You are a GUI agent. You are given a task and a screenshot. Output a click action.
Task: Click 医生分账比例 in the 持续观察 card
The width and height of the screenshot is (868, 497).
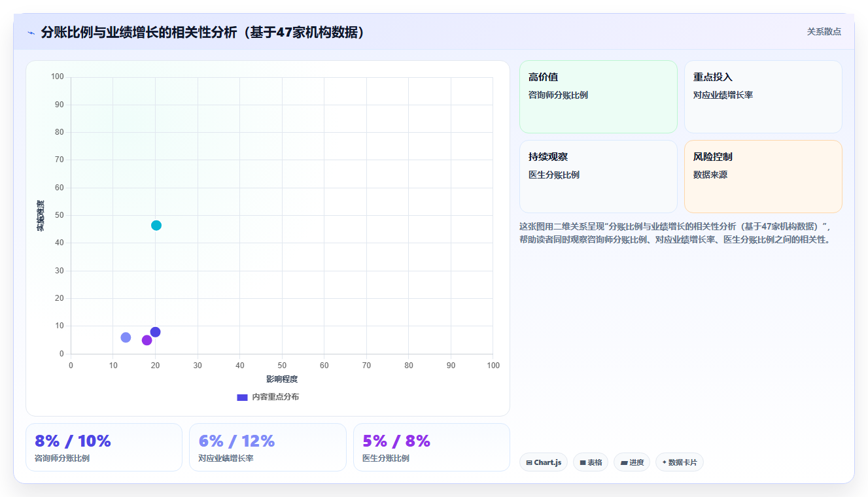click(x=554, y=175)
